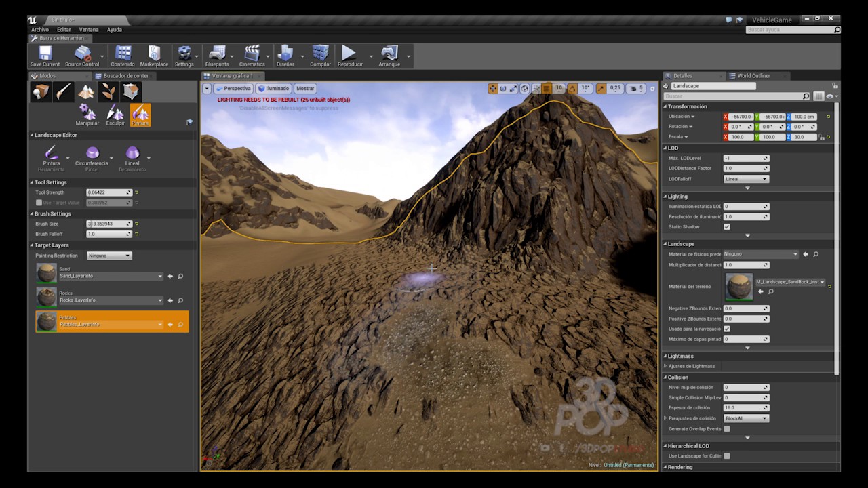Click the Iluminado view mode button

(x=273, y=88)
